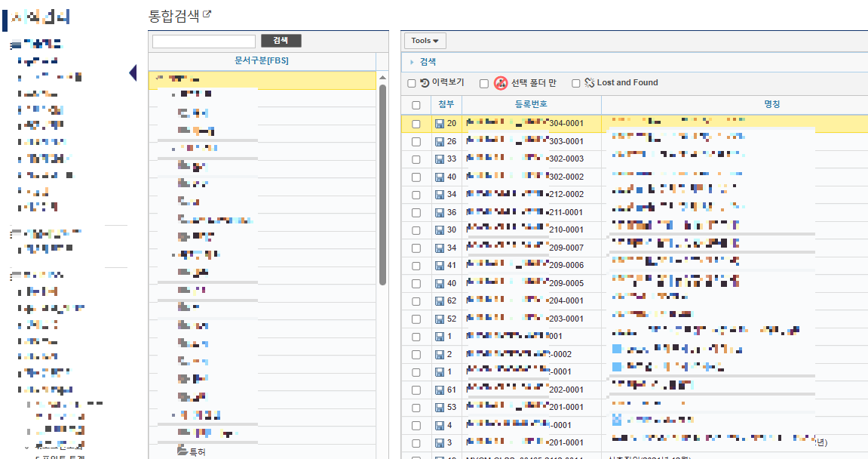The height and width of the screenshot is (459, 868).
Task: Open attachment icon in row 209-0006
Action: [440, 266]
